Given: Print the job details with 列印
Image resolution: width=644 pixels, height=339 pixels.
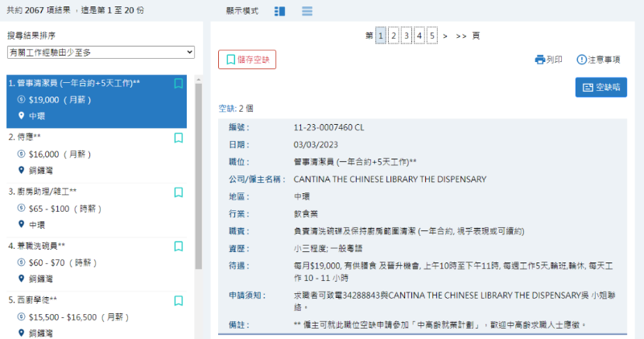Looking at the screenshot, I should coord(549,60).
